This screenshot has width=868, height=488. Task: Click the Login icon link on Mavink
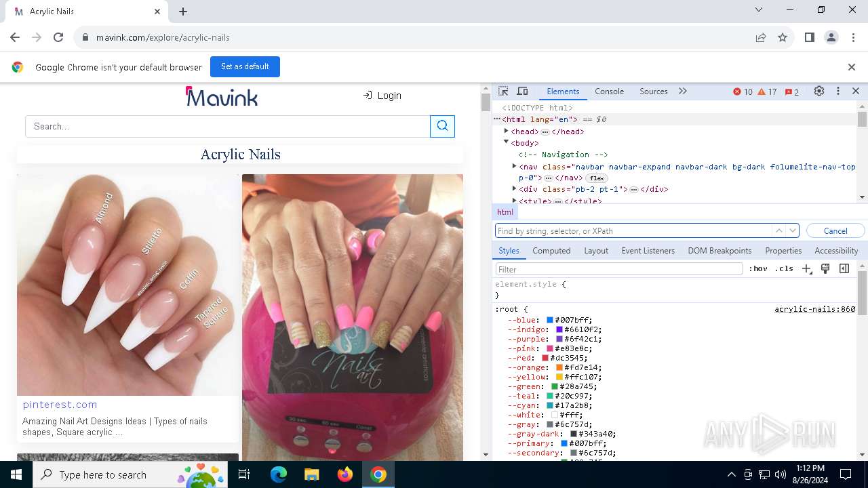point(382,96)
